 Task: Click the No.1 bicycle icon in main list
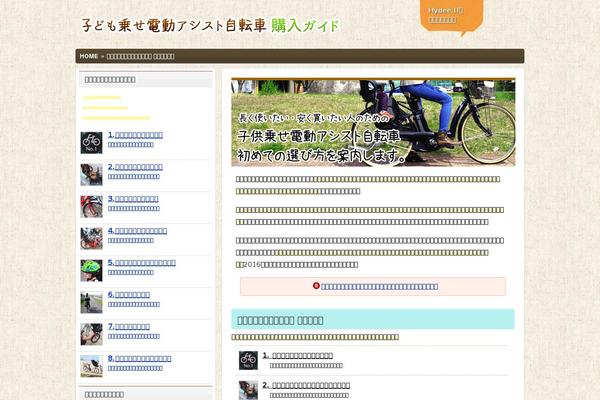click(248, 360)
